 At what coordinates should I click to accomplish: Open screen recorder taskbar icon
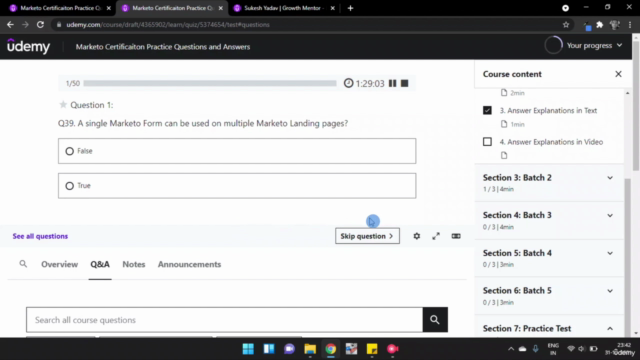tap(393, 349)
